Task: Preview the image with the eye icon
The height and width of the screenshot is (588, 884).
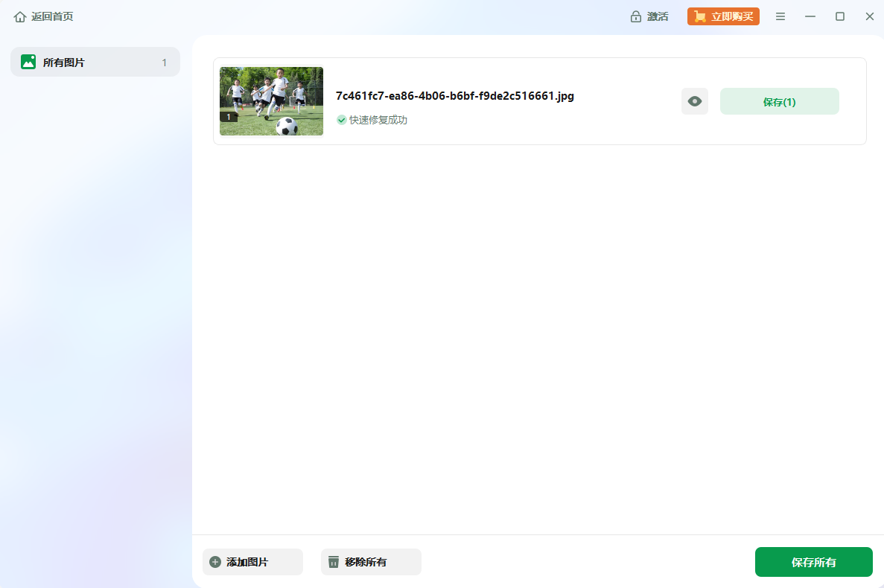Action: click(x=695, y=101)
